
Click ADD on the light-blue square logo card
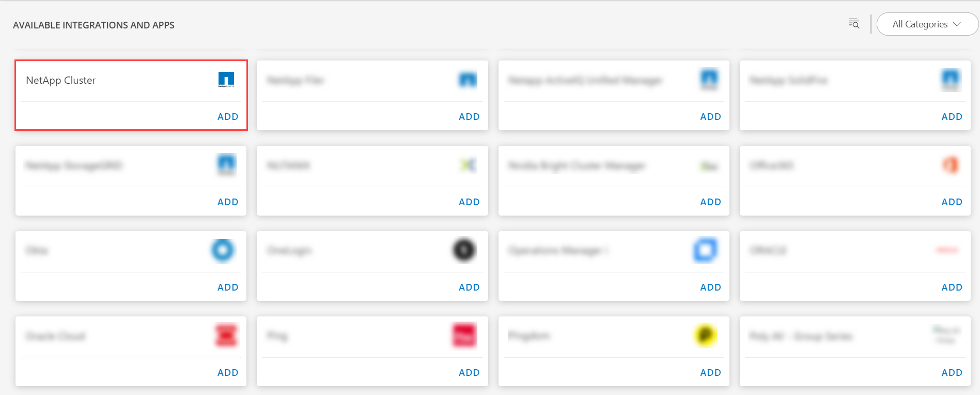710,287
